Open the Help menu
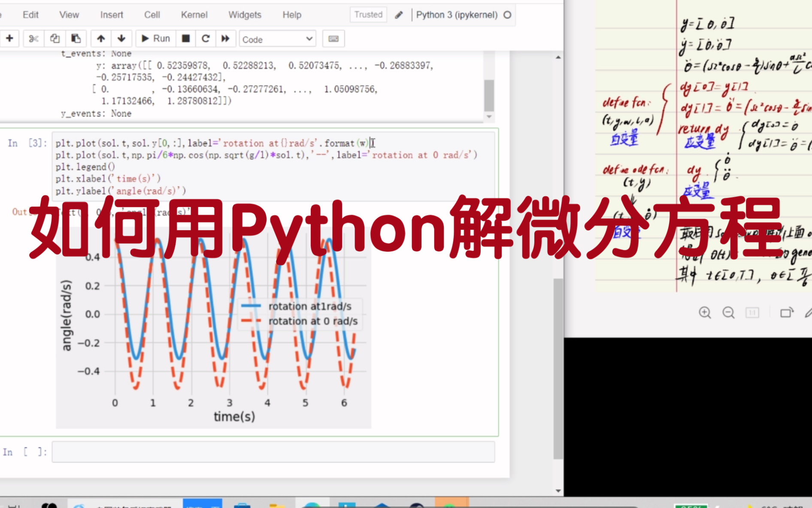Screen dimensions: 812x508 click(x=292, y=15)
